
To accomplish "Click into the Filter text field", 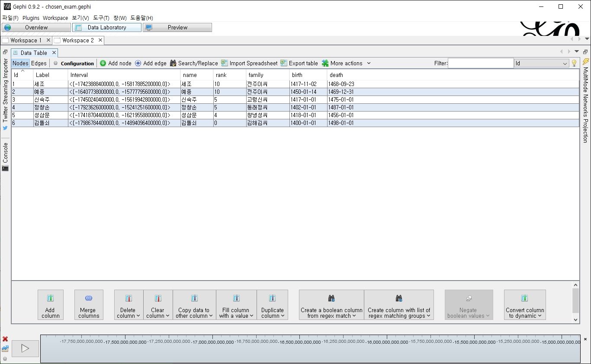I will click(x=480, y=63).
